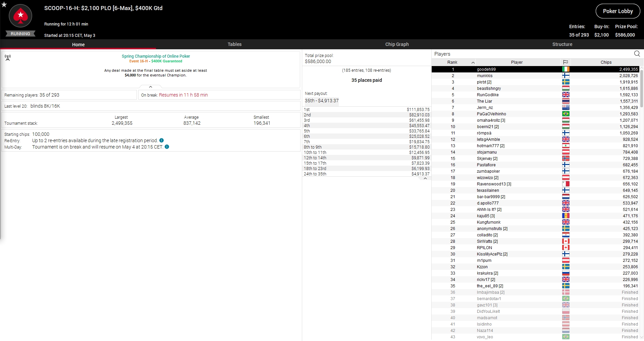The image size is (644, 341).
Task: Select player stojamanu
Action: (536, 152)
